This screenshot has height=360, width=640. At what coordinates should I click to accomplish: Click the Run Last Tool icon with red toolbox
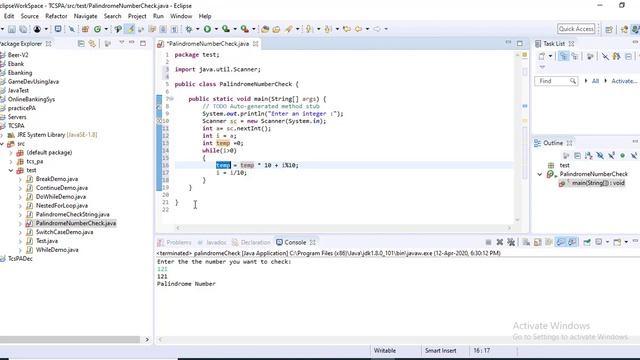(x=244, y=29)
